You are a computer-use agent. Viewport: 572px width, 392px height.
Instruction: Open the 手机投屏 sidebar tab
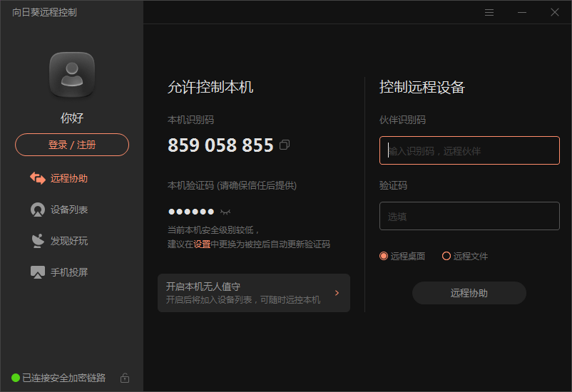click(x=59, y=272)
